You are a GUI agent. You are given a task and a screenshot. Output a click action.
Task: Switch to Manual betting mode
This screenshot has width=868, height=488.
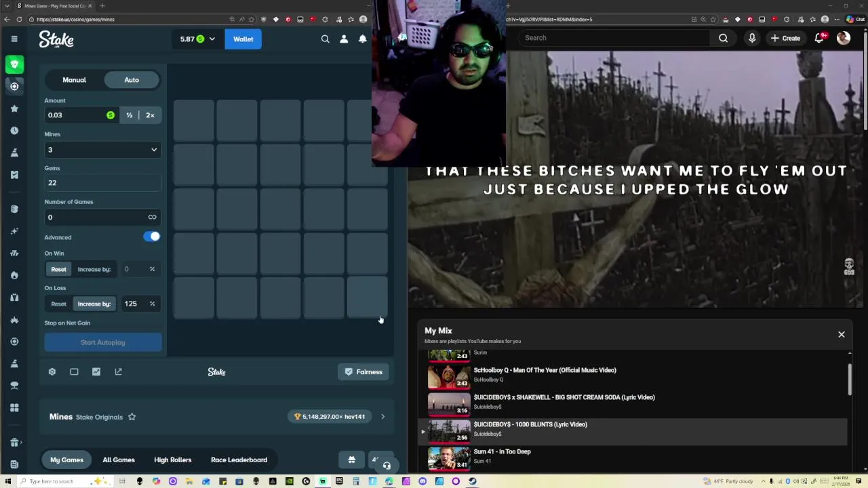point(75,80)
